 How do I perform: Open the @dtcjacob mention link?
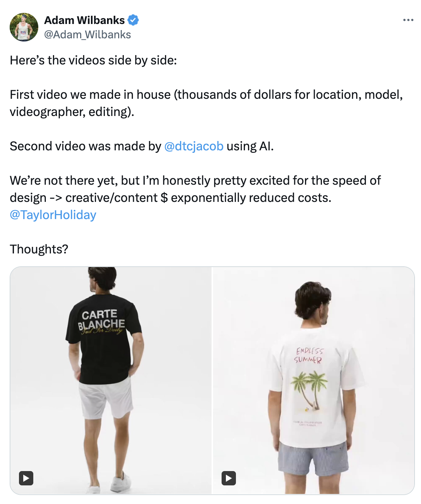click(194, 146)
